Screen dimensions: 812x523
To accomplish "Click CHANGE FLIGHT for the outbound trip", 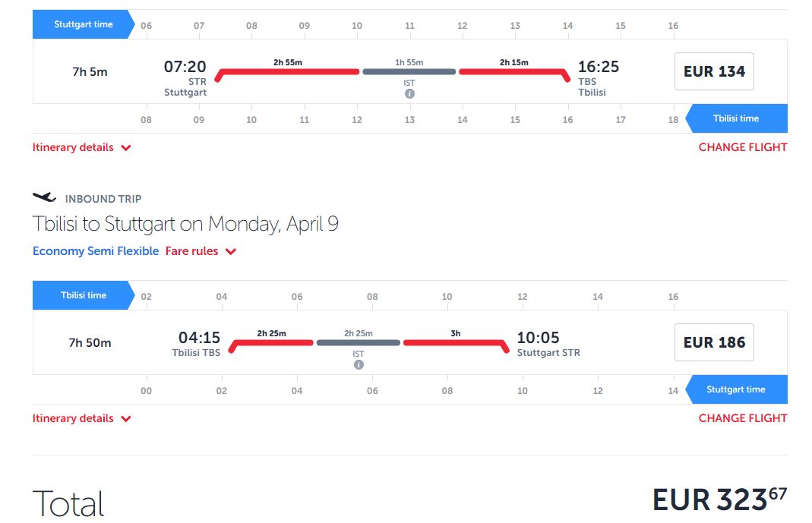I will [742, 147].
